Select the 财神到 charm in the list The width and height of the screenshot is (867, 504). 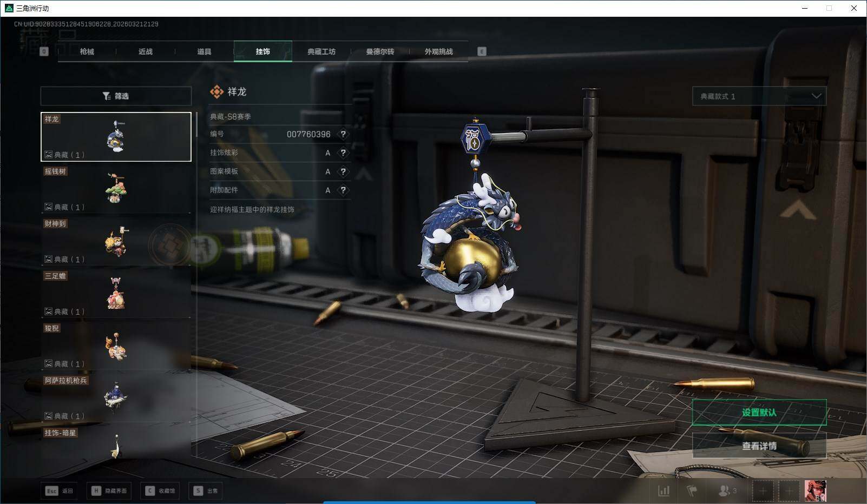point(116,242)
